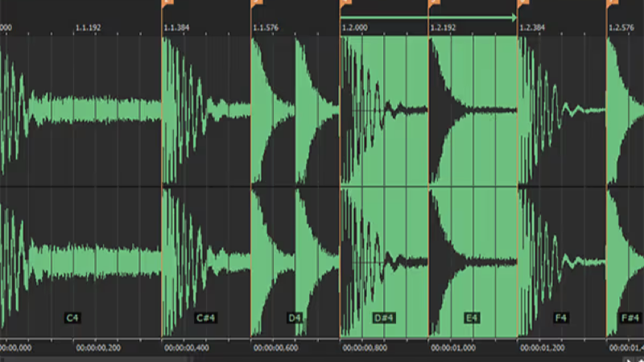The width and height of the screenshot is (644, 362).
Task: Click time ruler label 00:00:00,600
Action: click(x=275, y=348)
